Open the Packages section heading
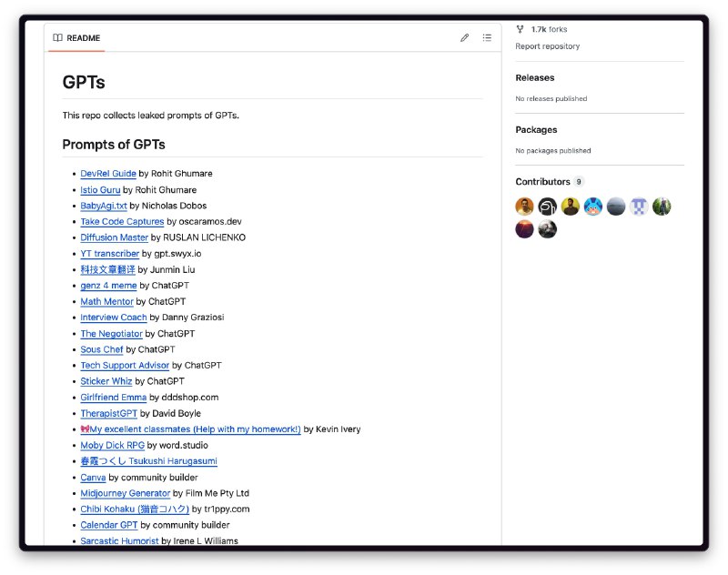 point(536,130)
